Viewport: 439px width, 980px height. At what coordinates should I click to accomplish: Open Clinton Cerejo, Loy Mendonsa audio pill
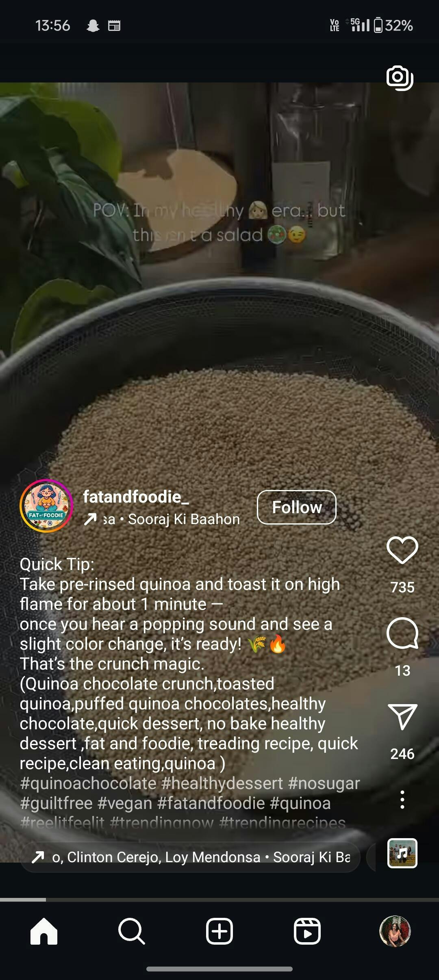point(190,857)
